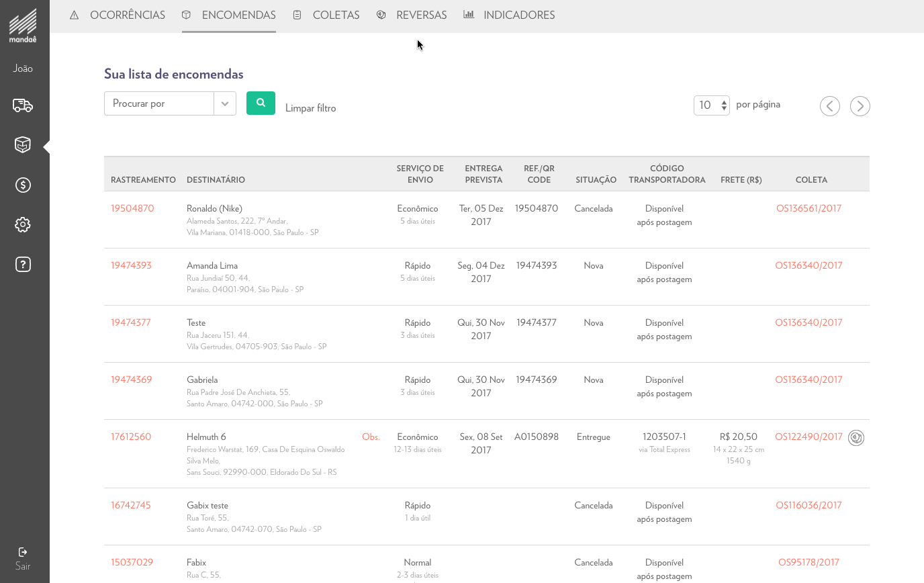Click Sair to log out
This screenshot has width=924, height=583.
tap(23, 559)
